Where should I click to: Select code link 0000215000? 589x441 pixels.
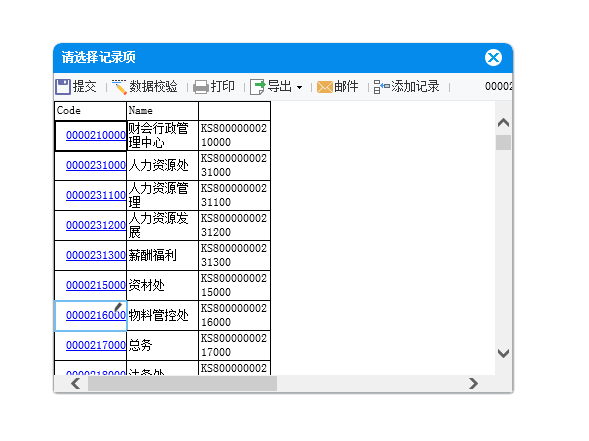pyautogui.click(x=96, y=285)
